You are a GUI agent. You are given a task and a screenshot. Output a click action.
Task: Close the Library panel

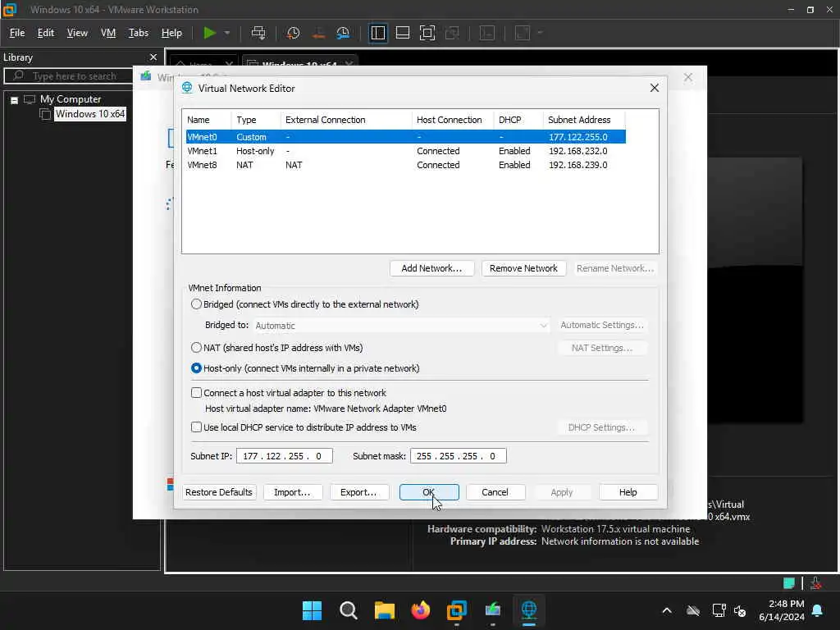coord(153,57)
